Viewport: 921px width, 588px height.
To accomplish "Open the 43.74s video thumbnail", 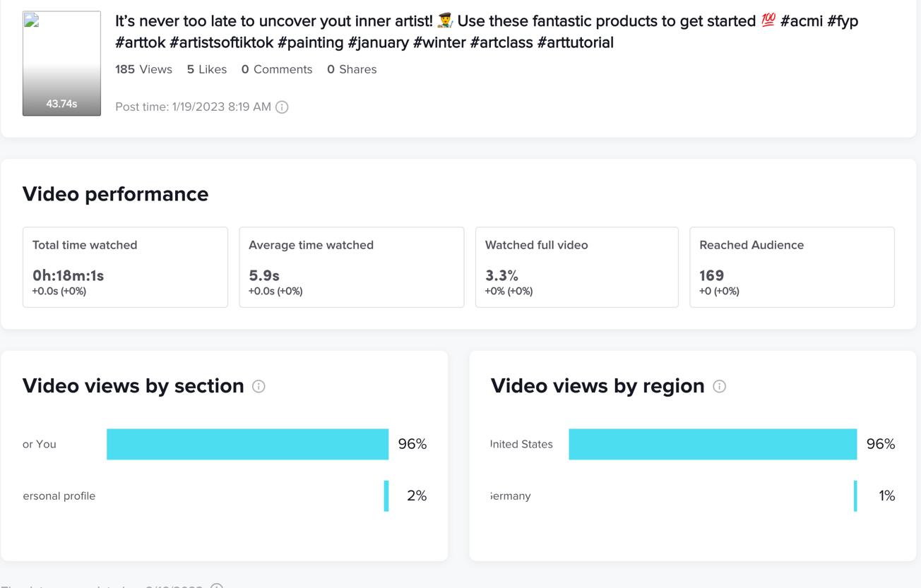I will coord(61,64).
